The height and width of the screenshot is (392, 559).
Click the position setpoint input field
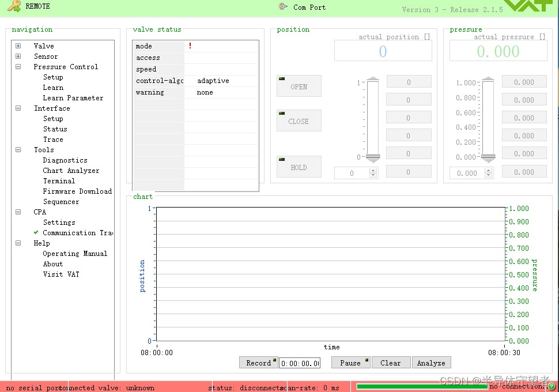coord(352,173)
